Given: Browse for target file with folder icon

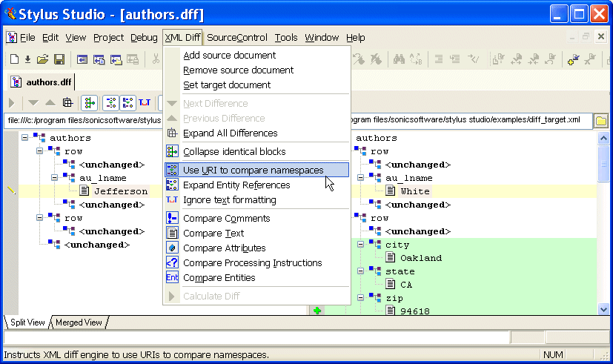Looking at the screenshot, I should (x=601, y=121).
